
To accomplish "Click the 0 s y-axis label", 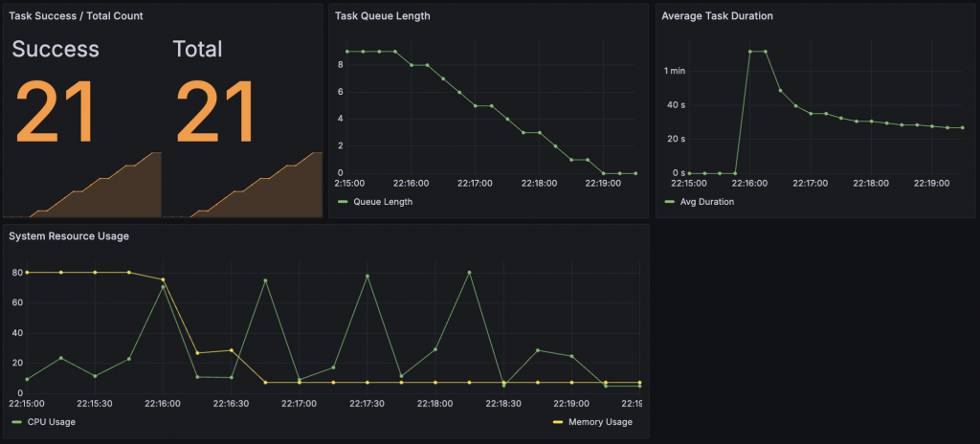I will point(679,172).
